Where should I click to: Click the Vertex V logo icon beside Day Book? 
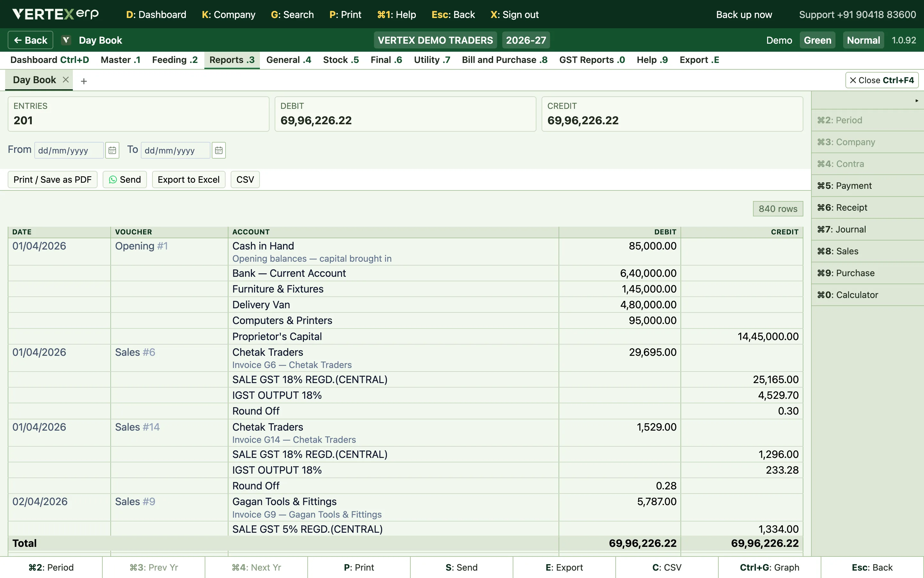point(66,40)
